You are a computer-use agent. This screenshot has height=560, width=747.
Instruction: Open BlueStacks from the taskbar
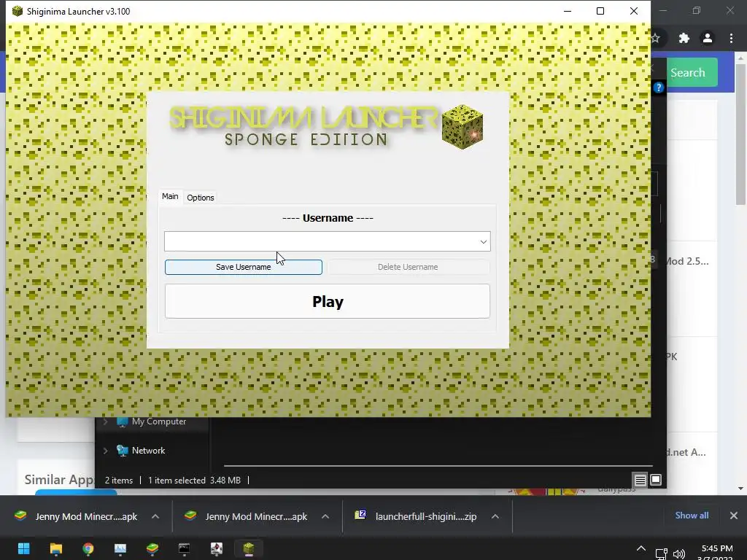coord(152,548)
